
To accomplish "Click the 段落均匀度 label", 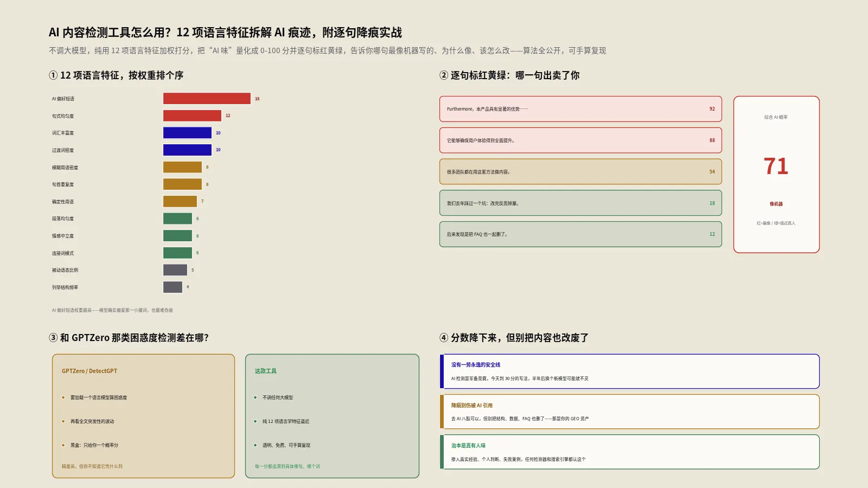I will 63,219.
